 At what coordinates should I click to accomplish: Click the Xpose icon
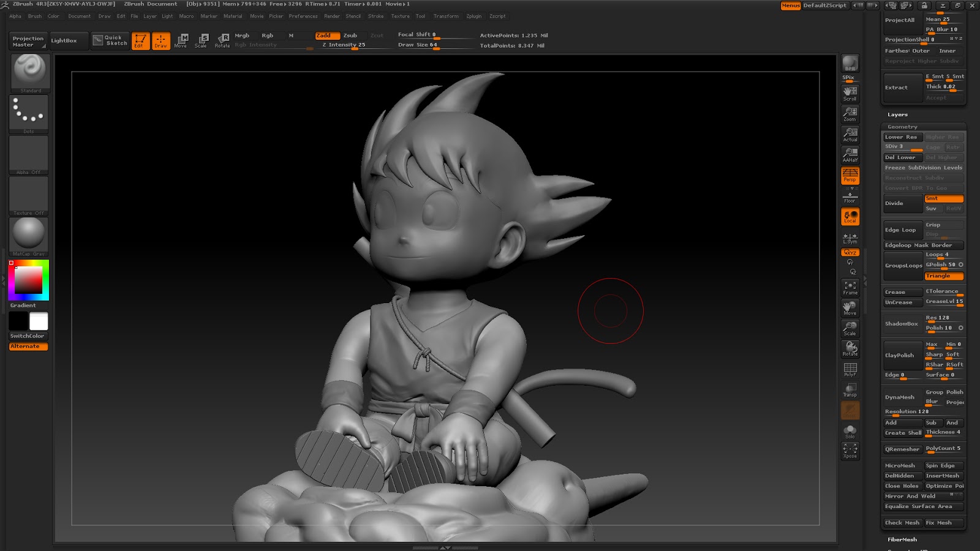[850, 451]
